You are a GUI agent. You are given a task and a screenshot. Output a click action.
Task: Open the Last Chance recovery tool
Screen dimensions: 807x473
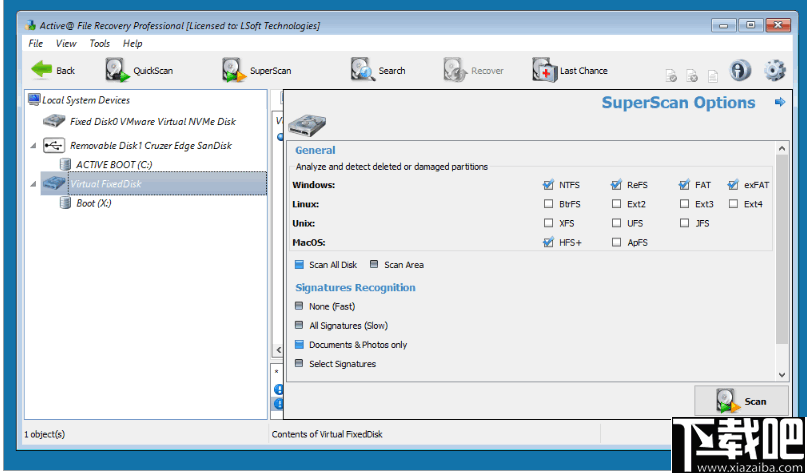[x=570, y=70]
